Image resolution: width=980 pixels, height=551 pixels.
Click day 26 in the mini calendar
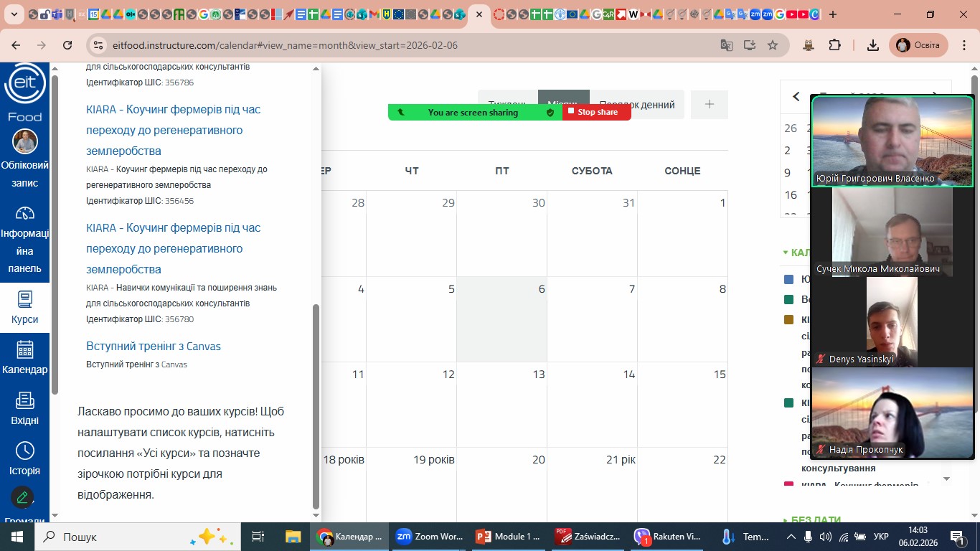(791, 128)
